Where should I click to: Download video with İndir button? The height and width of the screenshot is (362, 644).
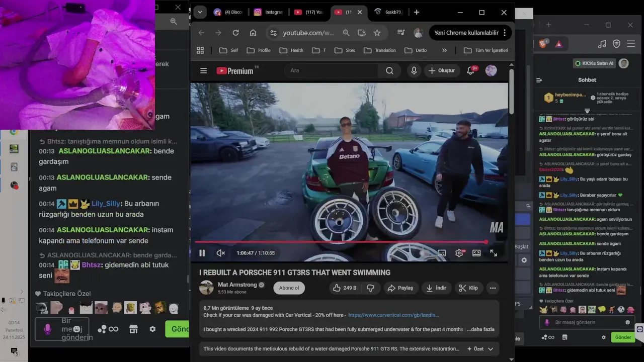click(436, 288)
